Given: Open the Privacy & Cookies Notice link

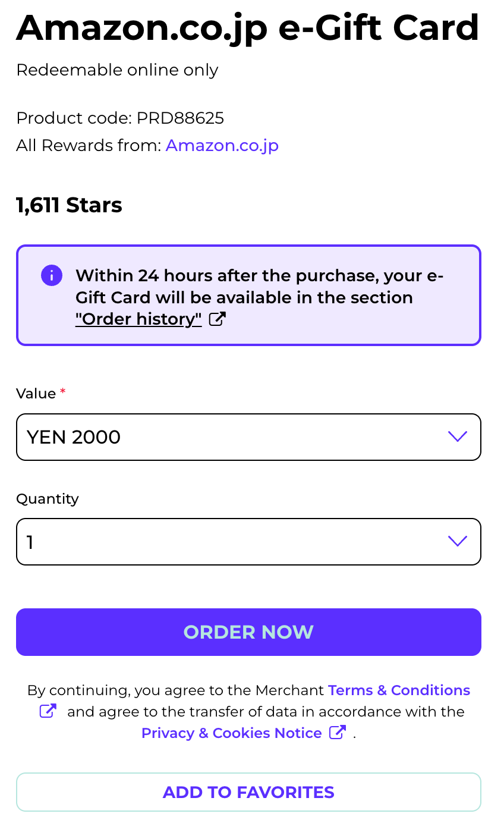Looking at the screenshot, I should coord(231,733).
